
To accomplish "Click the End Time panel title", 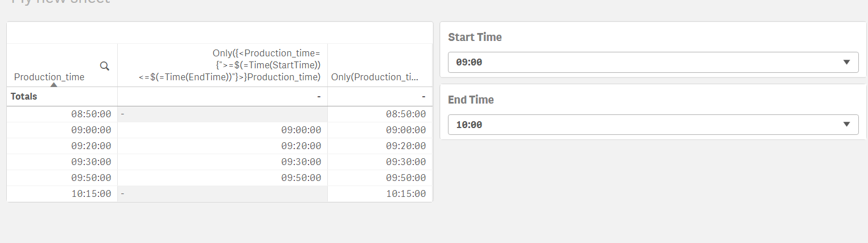I will click(471, 100).
